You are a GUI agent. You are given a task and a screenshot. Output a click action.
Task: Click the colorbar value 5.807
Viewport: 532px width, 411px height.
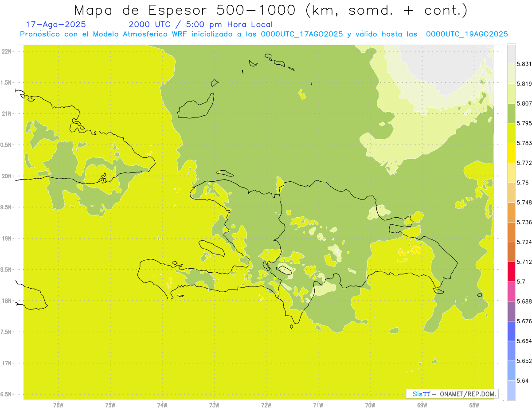[524, 103]
